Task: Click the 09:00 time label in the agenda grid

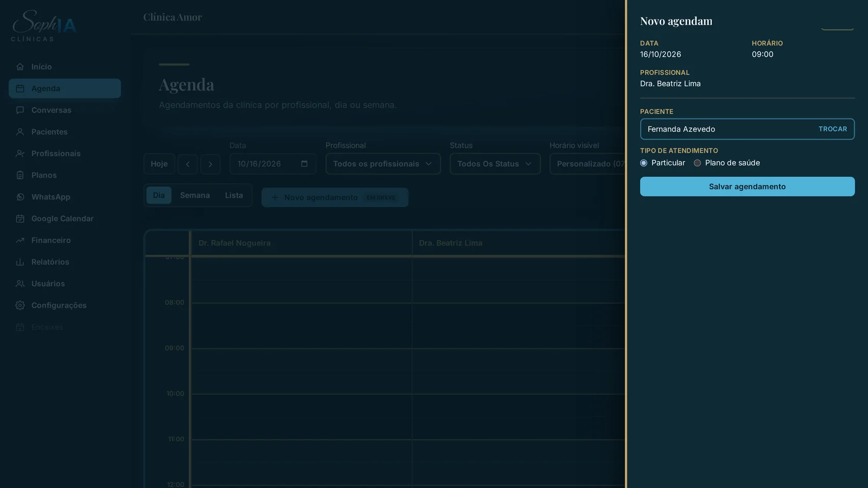Action: [x=175, y=348]
